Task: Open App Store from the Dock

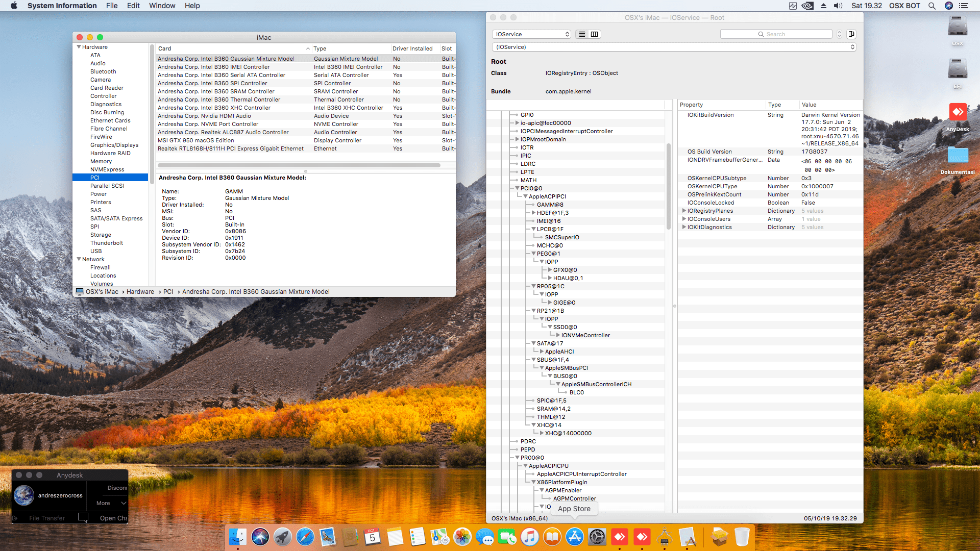Action: 574,537
